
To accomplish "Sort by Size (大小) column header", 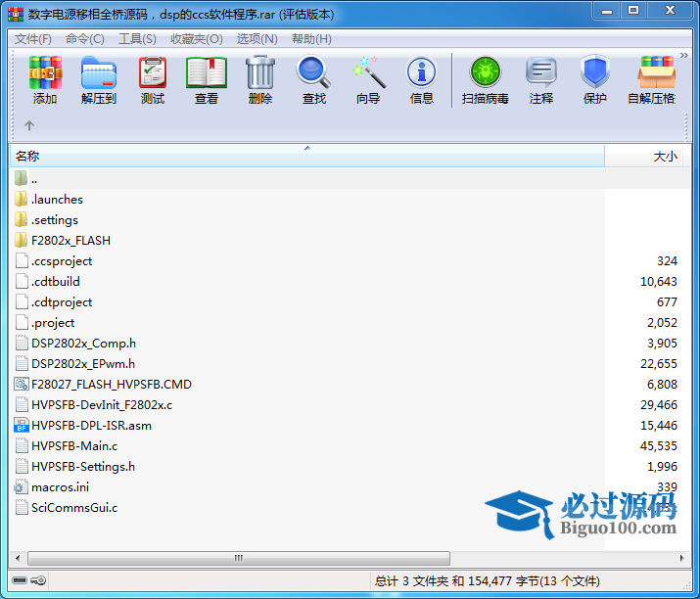I will 643,157.
